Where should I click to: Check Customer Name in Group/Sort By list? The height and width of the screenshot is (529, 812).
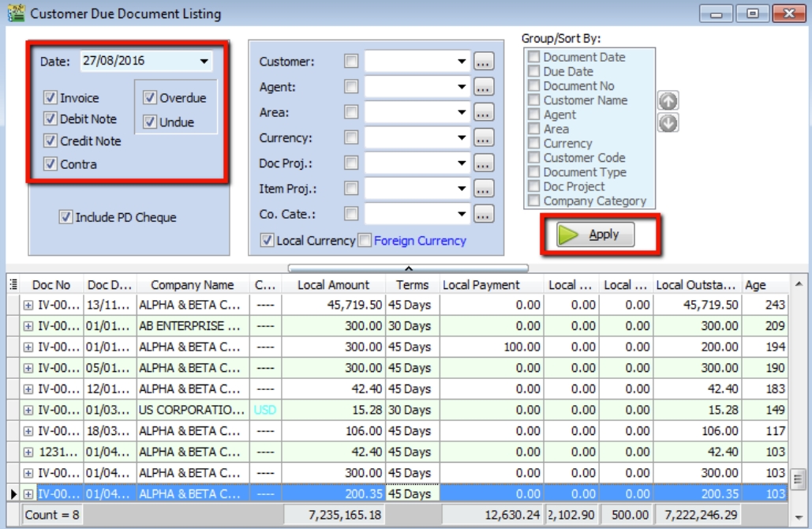point(534,100)
